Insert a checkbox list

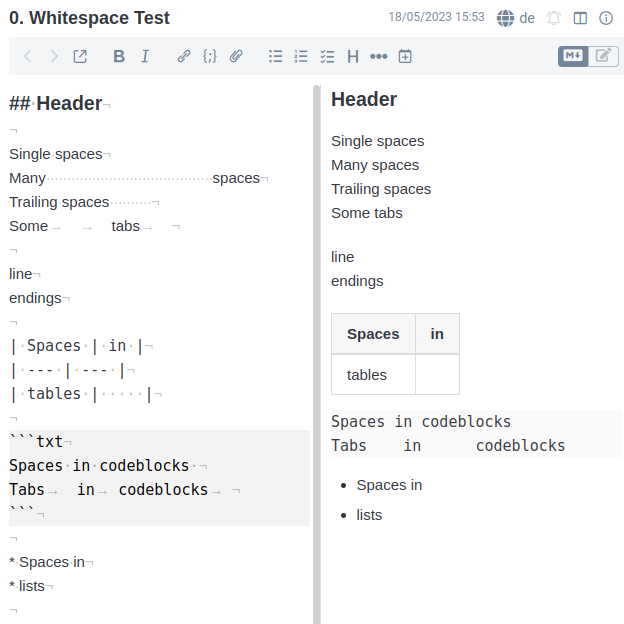point(327,56)
